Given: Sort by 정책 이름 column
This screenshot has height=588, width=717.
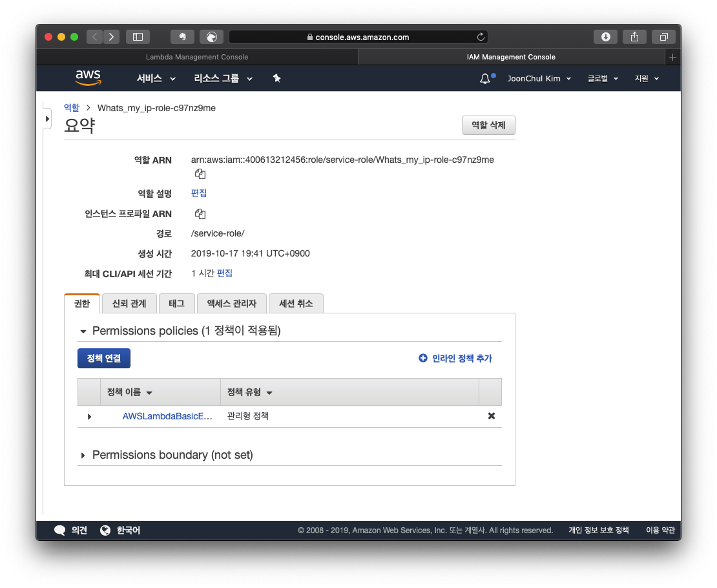Looking at the screenshot, I should click(x=129, y=392).
